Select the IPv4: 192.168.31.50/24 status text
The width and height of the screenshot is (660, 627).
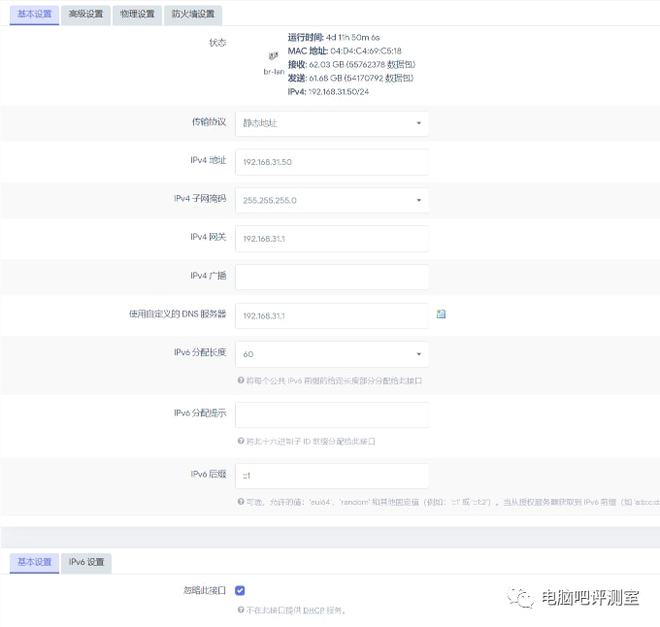(x=328, y=92)
